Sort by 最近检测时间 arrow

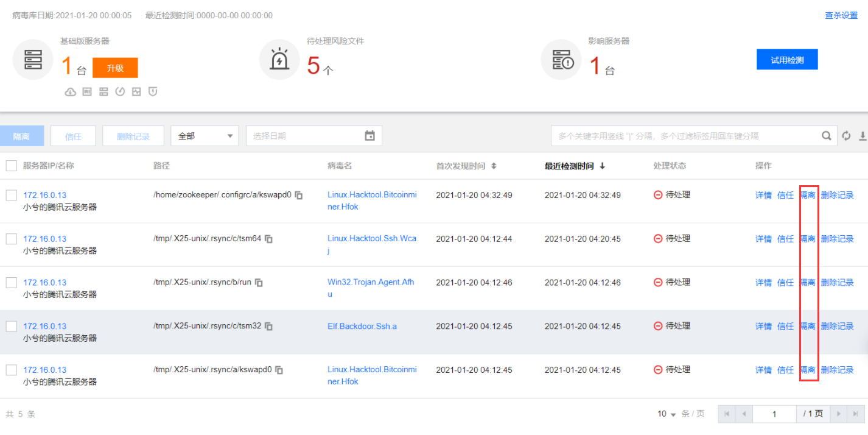coord(602,166)
